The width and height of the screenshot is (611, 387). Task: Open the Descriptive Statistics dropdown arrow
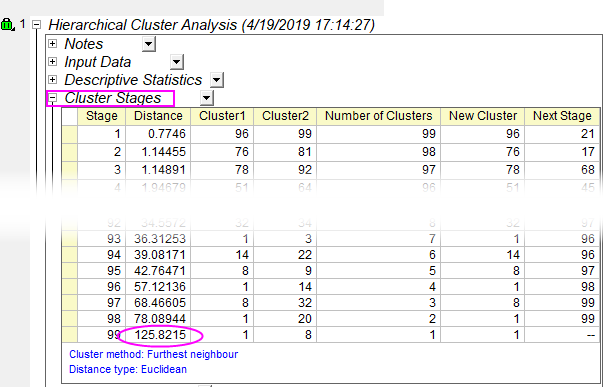(217, 80)
